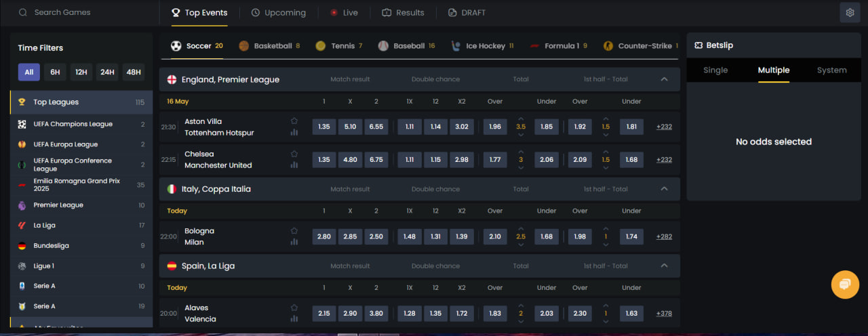This screenshot has width=868, height=336.
Task: Decrease Bologna match total below 2.5
Action: (521, 245)
